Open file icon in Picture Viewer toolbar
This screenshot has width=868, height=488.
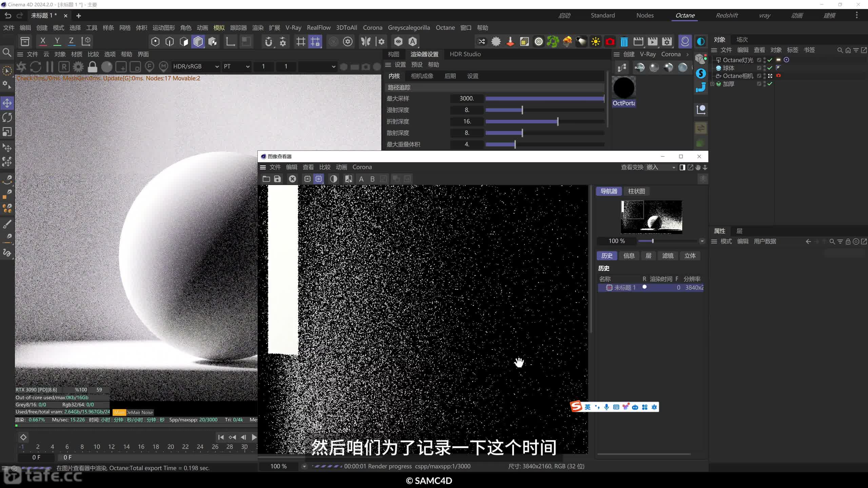(x=266, y=179)
